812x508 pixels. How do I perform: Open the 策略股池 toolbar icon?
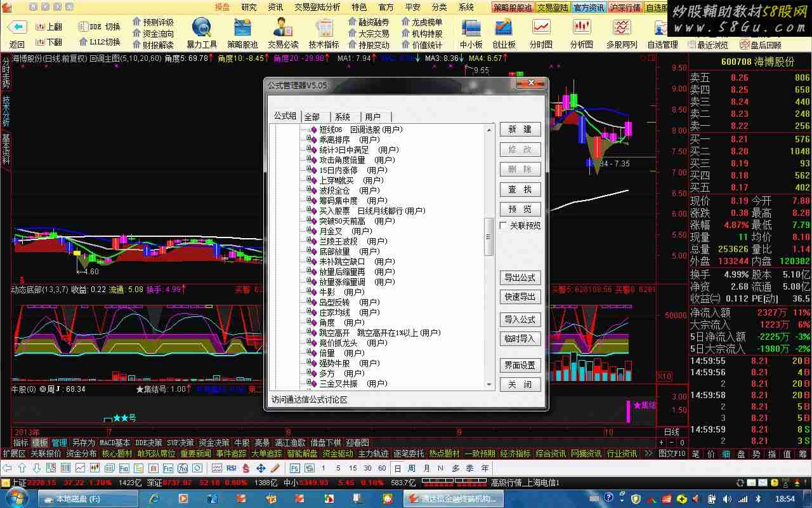242,28
